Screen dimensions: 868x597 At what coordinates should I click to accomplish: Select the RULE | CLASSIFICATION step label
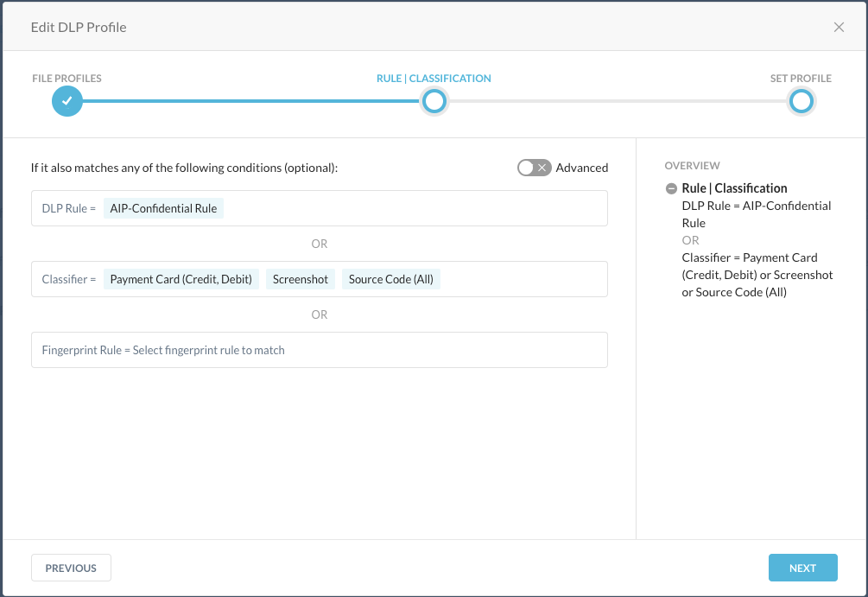click(434, 79)
